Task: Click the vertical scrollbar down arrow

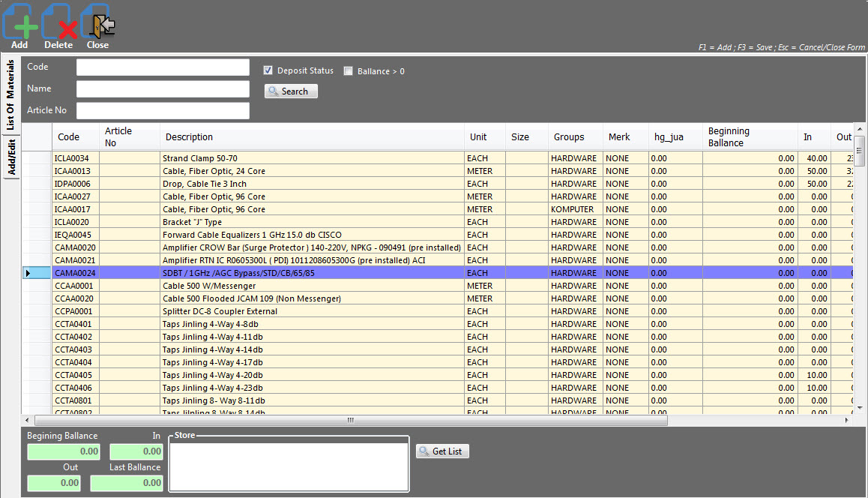Action: (860, 407)
